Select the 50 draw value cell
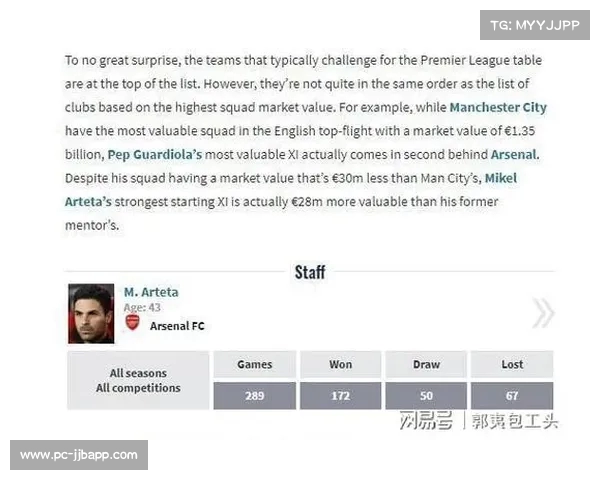Screen dimensions: 600x480 [426, 396]
